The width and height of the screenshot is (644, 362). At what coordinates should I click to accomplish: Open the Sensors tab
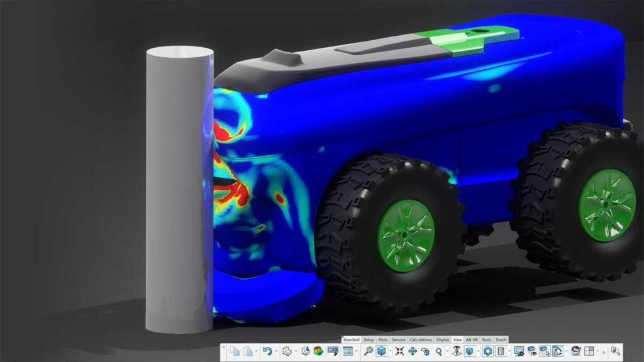pyautogui.click(x=399, y=340)
